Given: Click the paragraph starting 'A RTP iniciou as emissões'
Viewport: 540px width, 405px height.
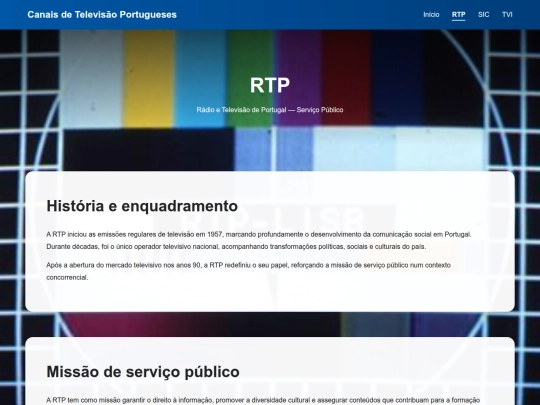Looking at the screenshot, I should [x=259, y=240].
